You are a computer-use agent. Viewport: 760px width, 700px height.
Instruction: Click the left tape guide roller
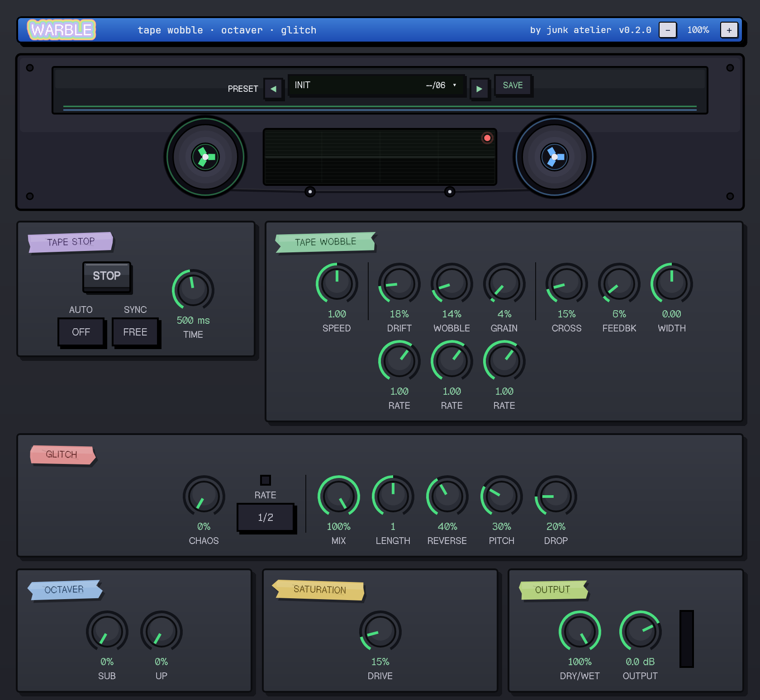pyautogui.click(x=310, y=192)
